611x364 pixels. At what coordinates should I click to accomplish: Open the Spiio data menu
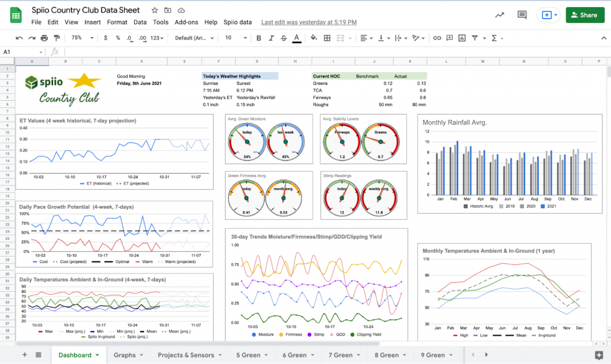237,22
